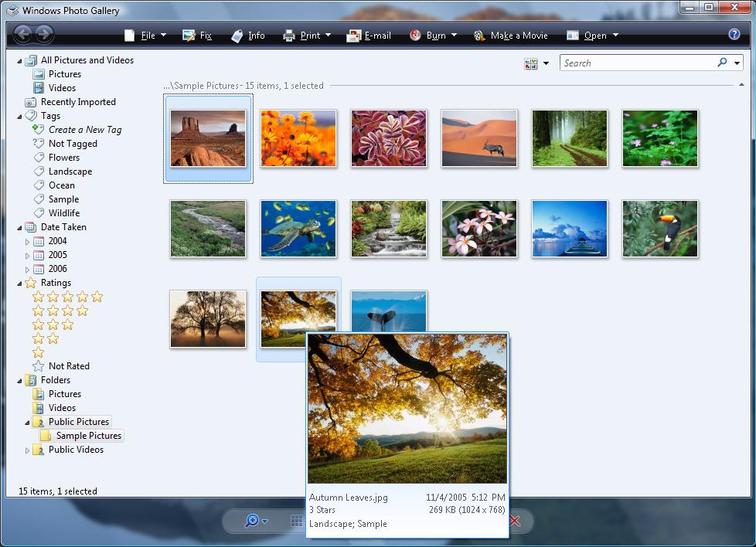Click Create a New Tag
This screenshot has height=547, width=756.
point(84,130)
